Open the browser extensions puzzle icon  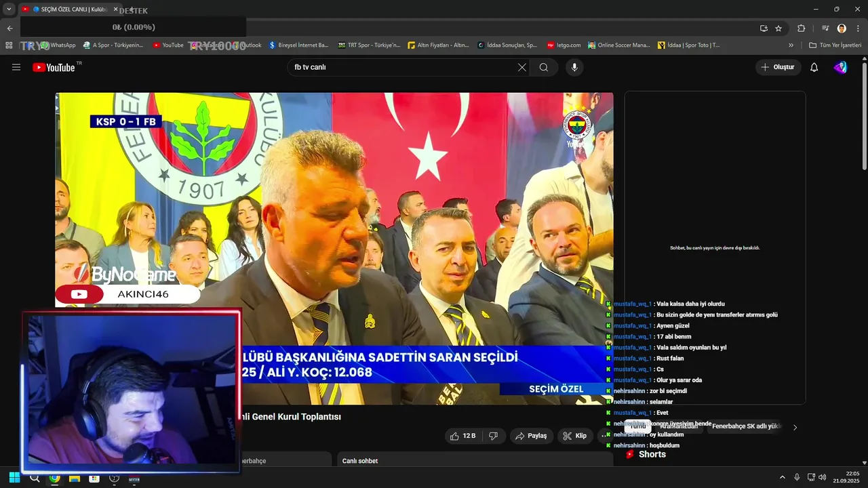801,28
